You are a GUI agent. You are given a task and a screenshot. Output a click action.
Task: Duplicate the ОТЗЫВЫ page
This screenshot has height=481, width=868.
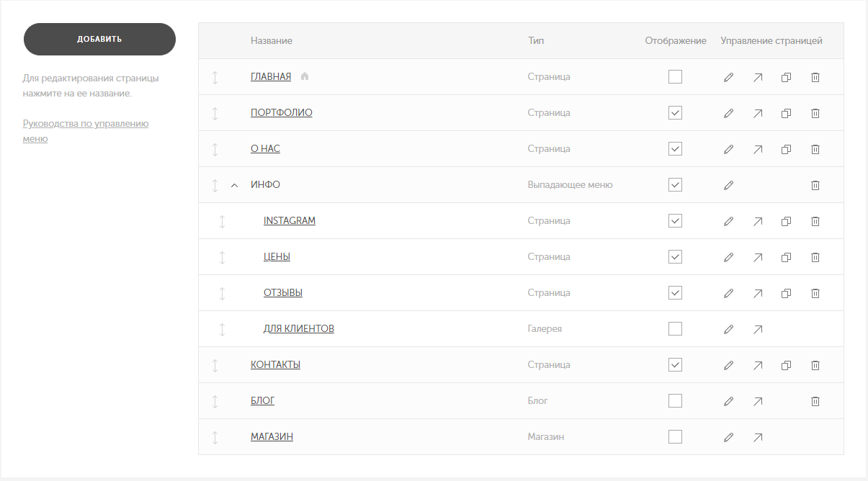coord(787,293)
